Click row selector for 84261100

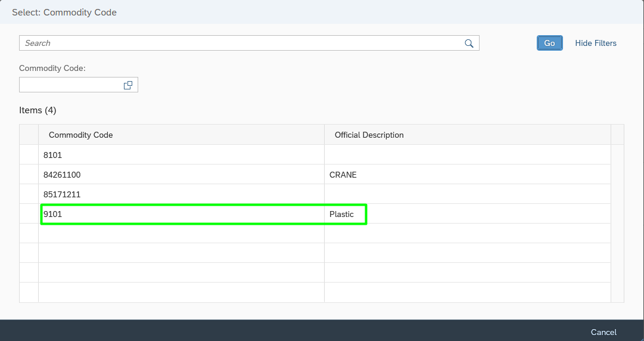point(29,174)
